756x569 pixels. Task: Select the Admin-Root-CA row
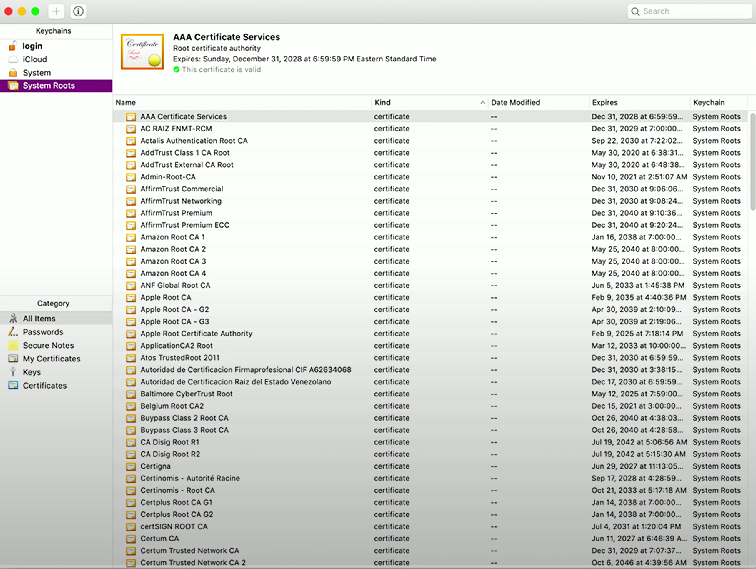(x=431, y=177)
